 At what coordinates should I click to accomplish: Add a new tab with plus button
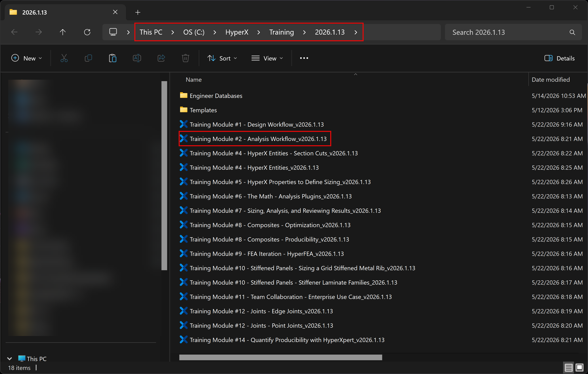[x=138, y=12]
